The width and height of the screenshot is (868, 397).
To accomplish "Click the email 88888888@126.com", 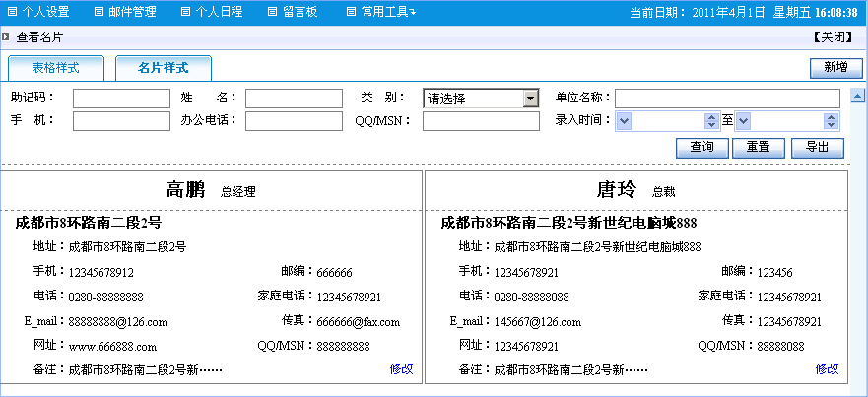I will 118,322.
